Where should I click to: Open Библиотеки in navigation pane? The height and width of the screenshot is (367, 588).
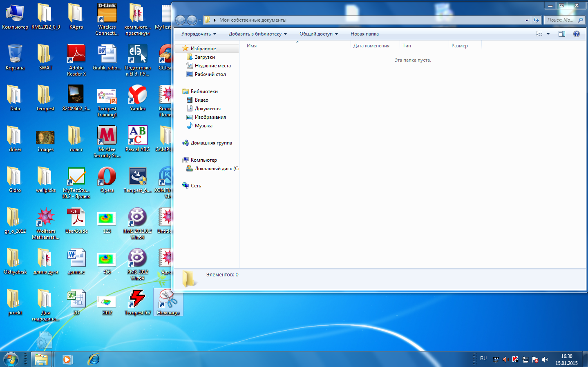click(204, 91)
